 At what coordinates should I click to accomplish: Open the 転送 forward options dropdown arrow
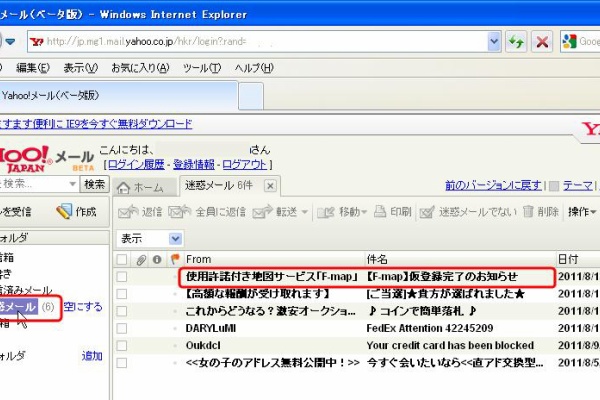pos(305,212)
